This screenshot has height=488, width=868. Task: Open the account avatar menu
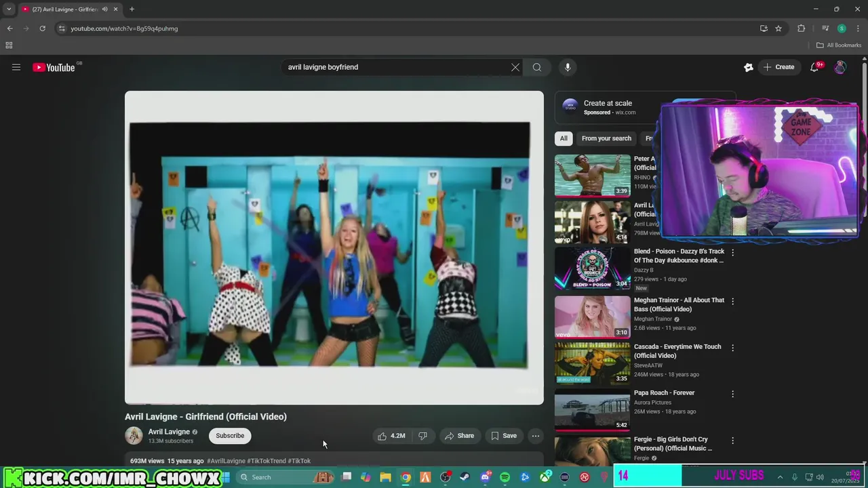point(840,67)
